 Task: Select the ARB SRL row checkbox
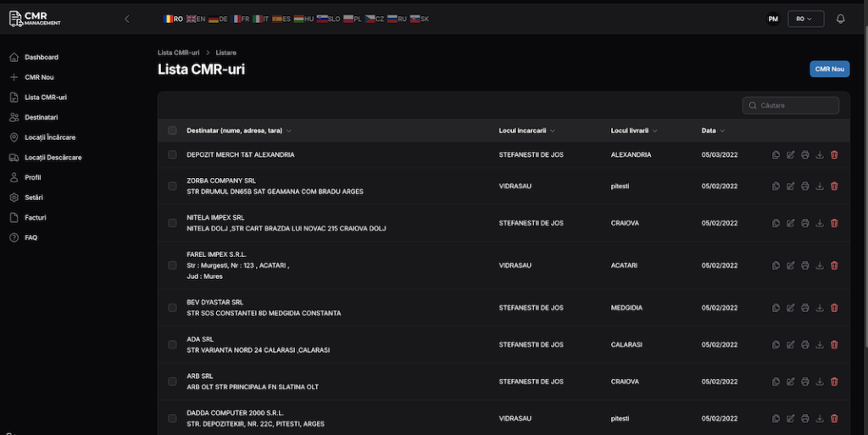[x=172, y=382]
